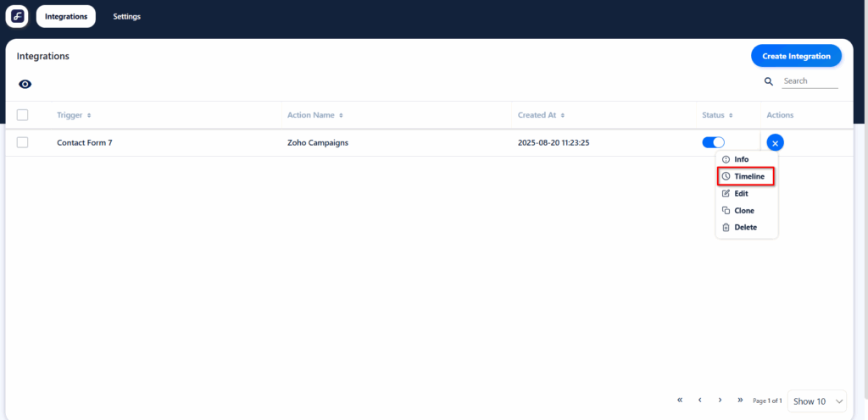
Task: Sort by the Action Name column
Action: coord(315,115)
